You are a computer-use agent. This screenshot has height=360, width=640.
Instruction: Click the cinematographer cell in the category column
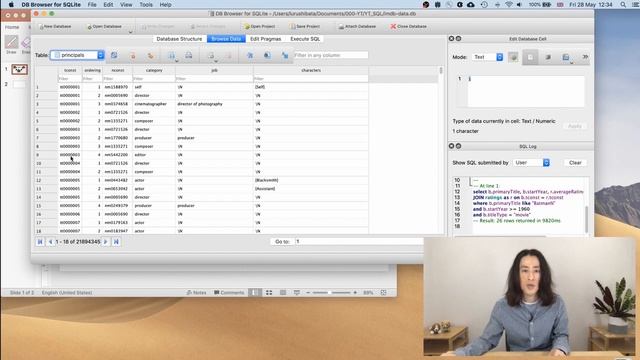[x=154, y=104]
